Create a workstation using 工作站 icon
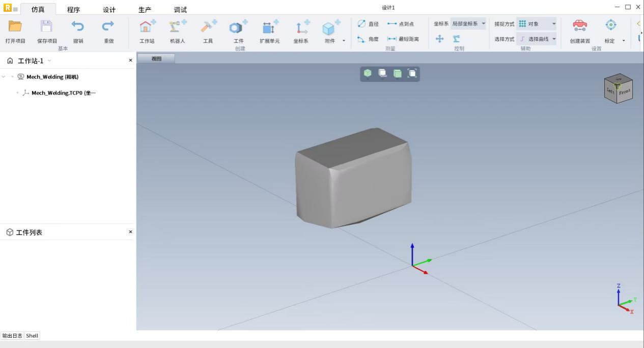Viewport: 644px width, 348px height. tap(147, 27)
